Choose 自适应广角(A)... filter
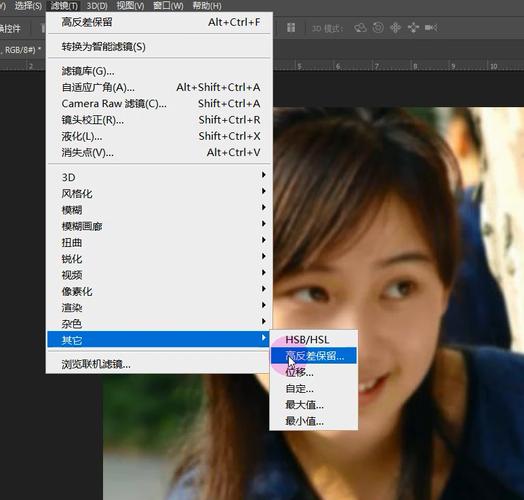The height and width of the screenshot is (500, 524). 159,88
